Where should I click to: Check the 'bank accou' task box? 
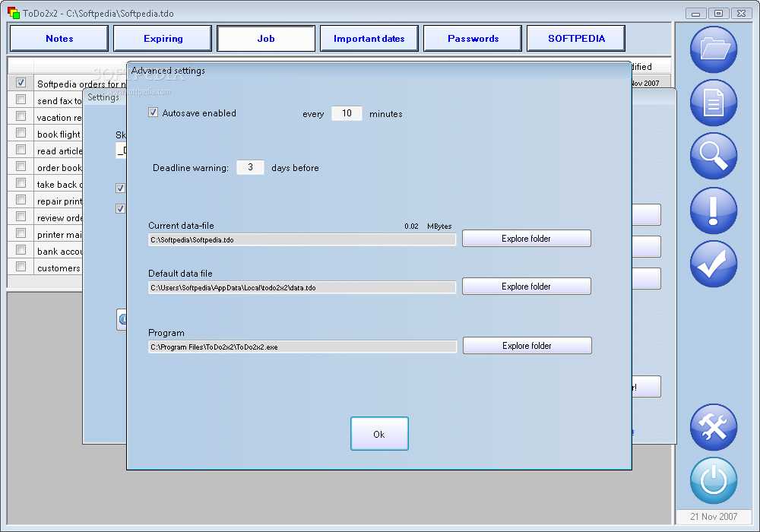[x=21, y=249]
